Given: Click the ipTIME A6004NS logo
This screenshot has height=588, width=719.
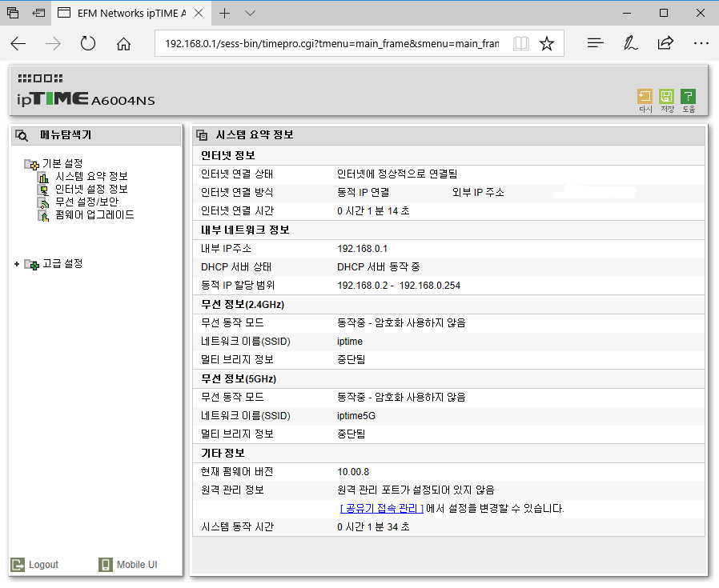Looking at the screenshot, I should [86, 90].
